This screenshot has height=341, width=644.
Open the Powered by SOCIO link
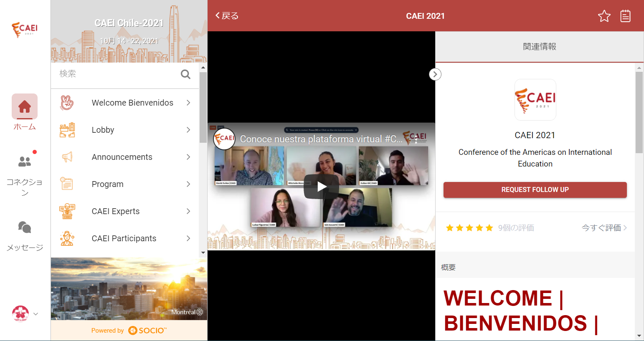tap(129, 331)
